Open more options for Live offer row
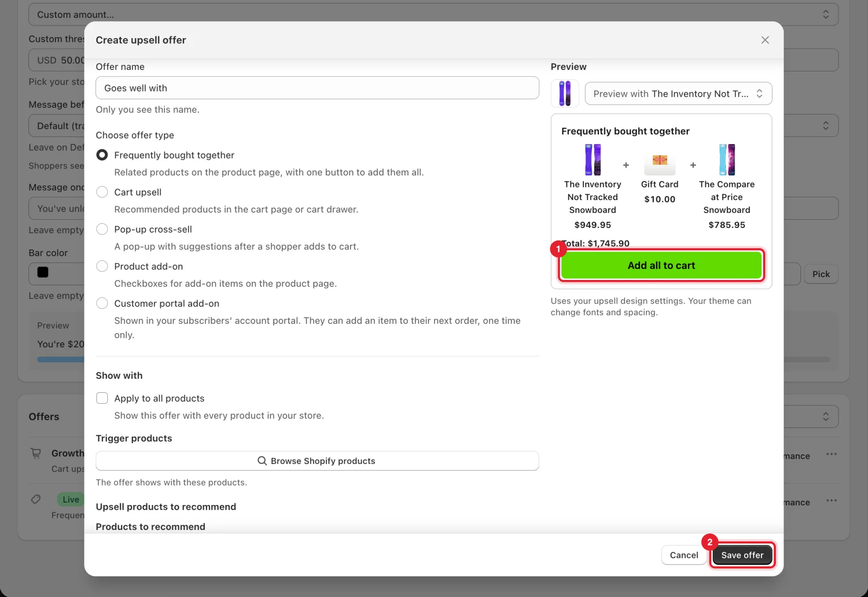This screenshot has height=597, width=868. [831, 501]
